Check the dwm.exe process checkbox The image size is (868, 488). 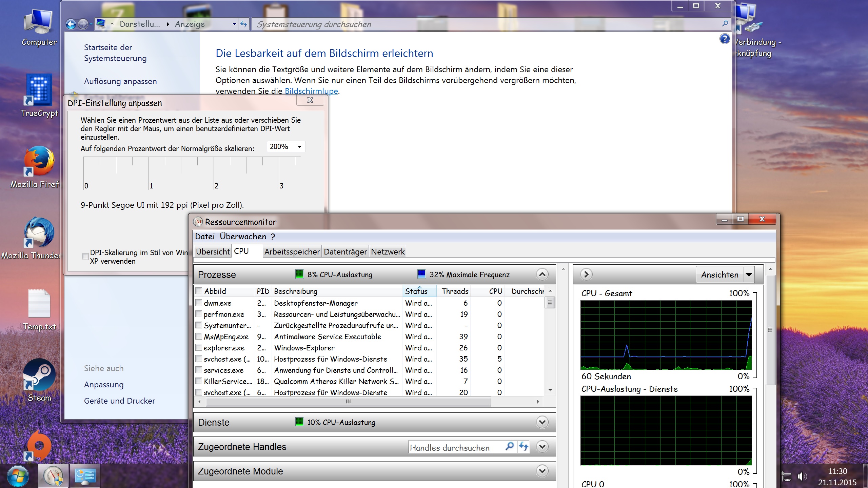[x=199, y=303]
